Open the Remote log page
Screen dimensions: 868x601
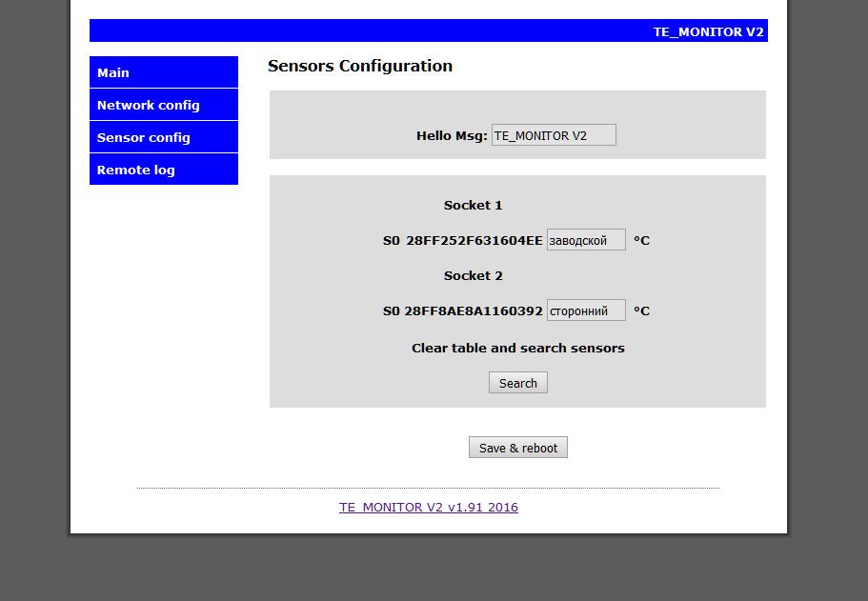coord(164,170)
